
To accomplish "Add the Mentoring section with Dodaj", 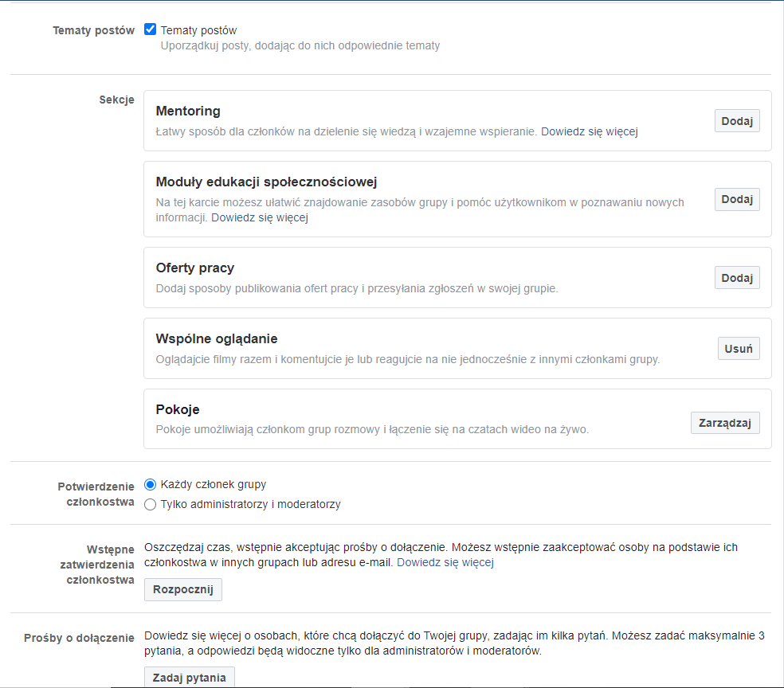I will (737, 121).
